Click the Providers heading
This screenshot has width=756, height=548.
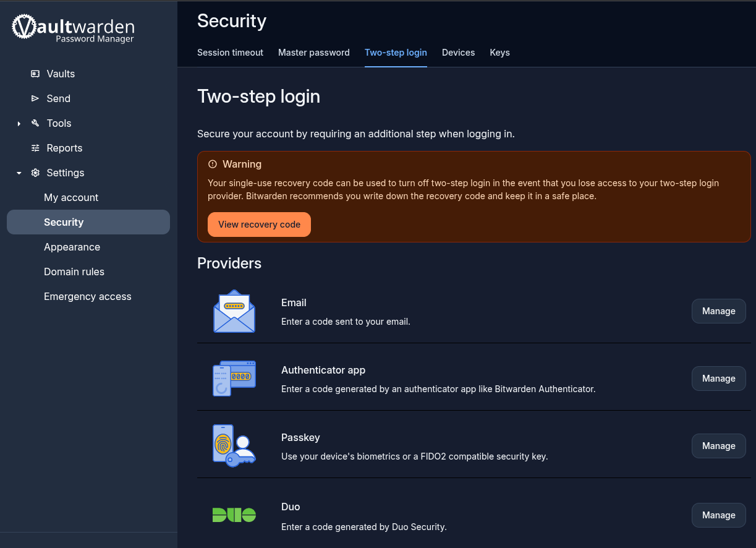pos(229,263)
